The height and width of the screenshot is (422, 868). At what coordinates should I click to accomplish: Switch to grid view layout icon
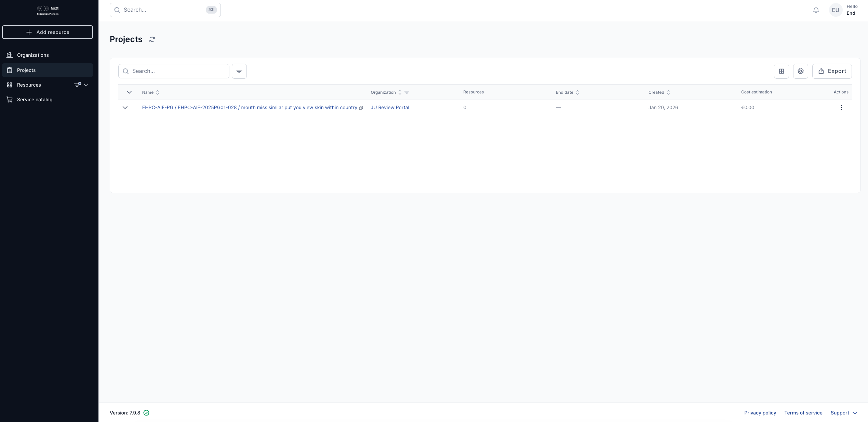(781, 71)
